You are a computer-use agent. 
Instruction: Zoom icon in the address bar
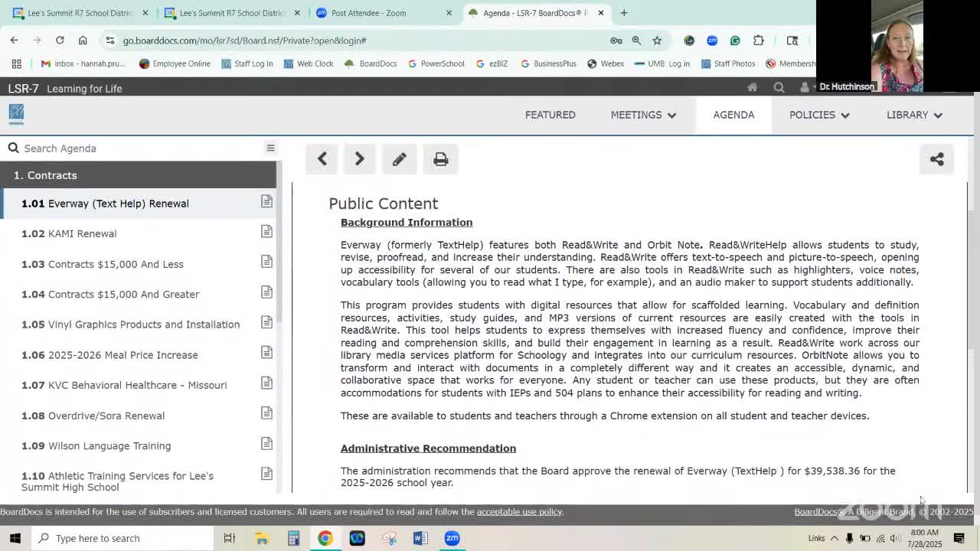click(x=636, y=41)
